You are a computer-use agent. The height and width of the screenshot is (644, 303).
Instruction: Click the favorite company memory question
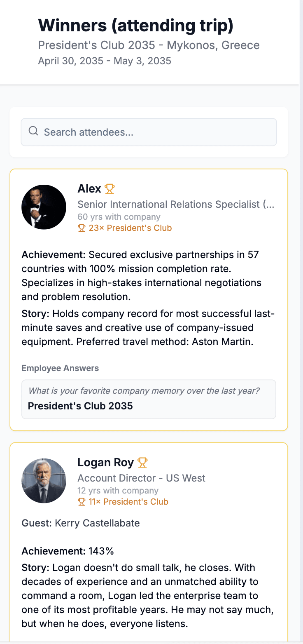pyautogui.click(x=144, y=390)
